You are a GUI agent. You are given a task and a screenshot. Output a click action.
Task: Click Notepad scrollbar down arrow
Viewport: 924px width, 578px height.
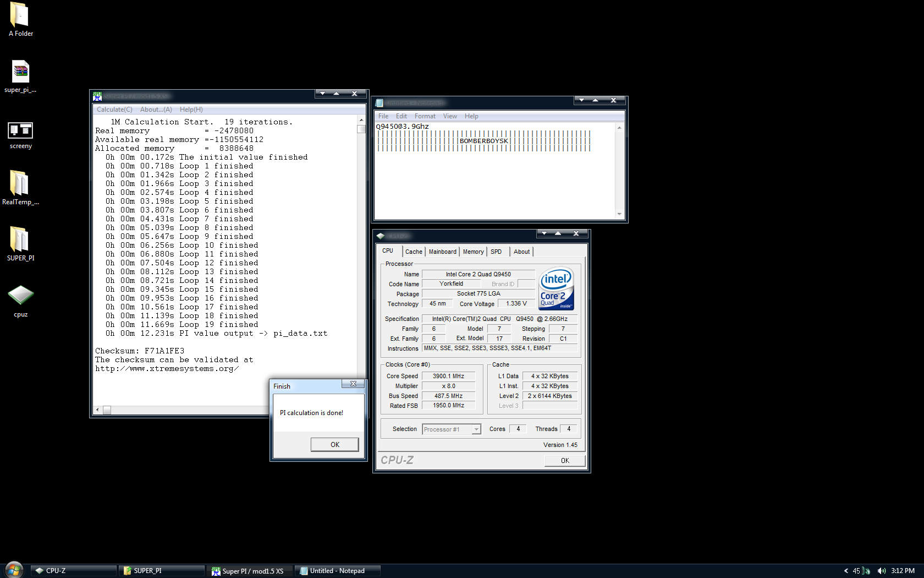pyautogui.click(x=619, y=214)
